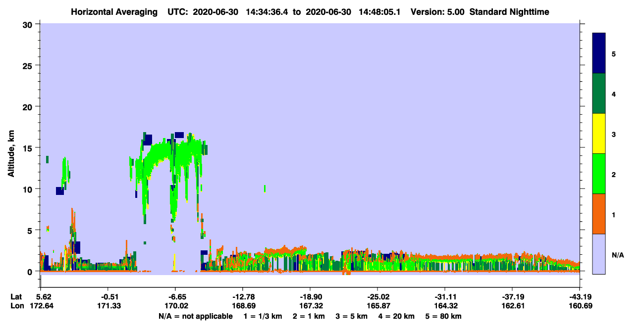Click the "Version: 5.00" text
Image resolution: width=644 pixels, height=330 pixels.
click(437, 12)
